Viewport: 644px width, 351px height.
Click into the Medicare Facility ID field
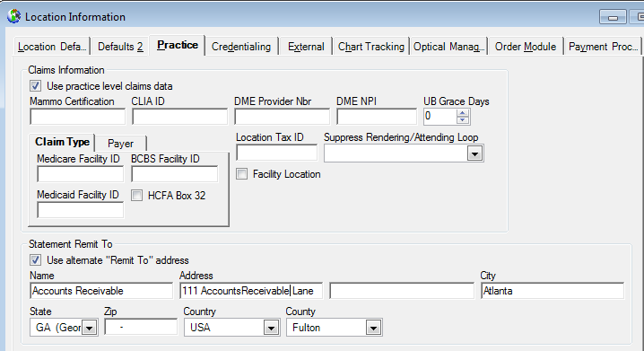tap(80, 174)
